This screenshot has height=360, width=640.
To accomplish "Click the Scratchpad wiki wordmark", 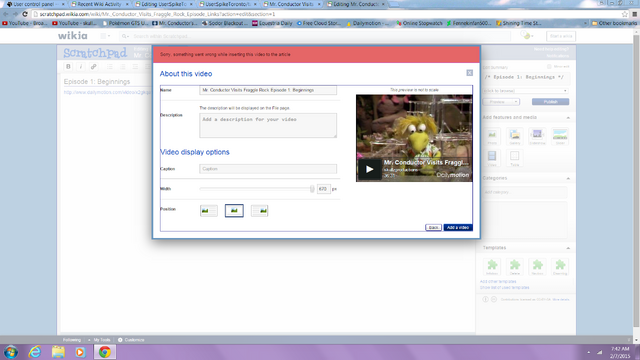I will point(95,53).
